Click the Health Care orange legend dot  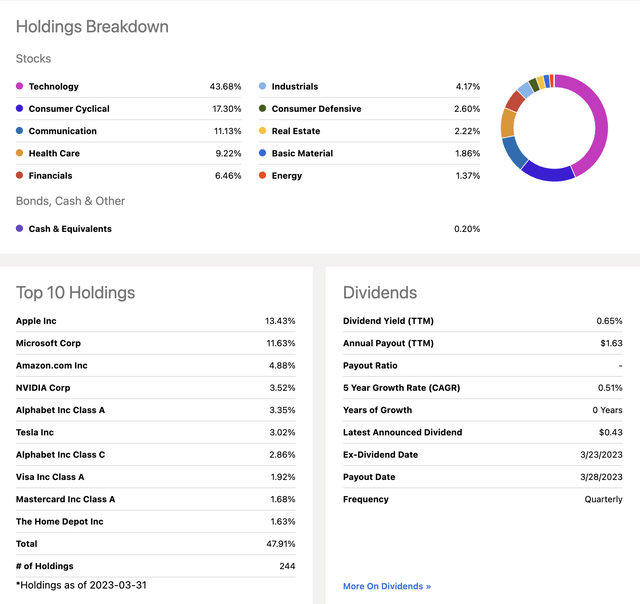point(19,153)
